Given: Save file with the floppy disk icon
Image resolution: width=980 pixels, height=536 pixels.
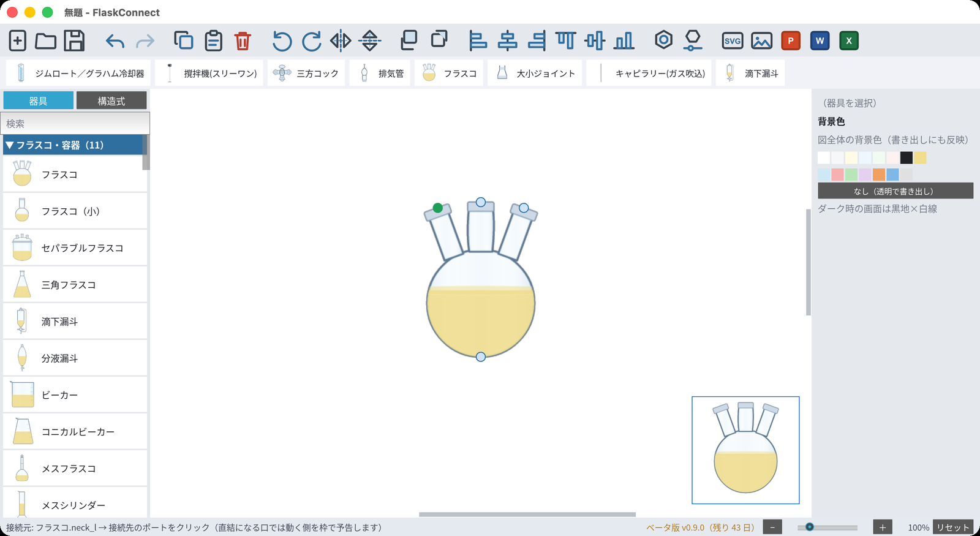Looking at the screenshot, I should point(74,41).
